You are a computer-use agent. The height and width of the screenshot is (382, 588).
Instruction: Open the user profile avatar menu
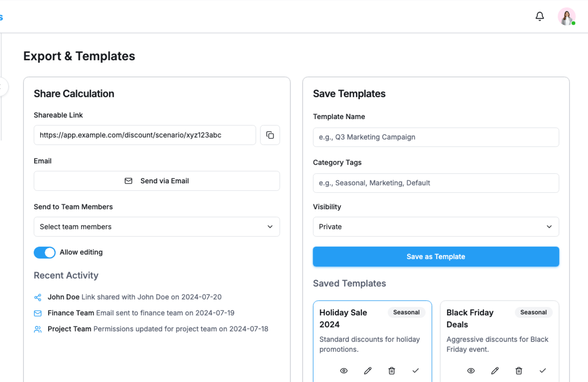(x=566, y=17)
